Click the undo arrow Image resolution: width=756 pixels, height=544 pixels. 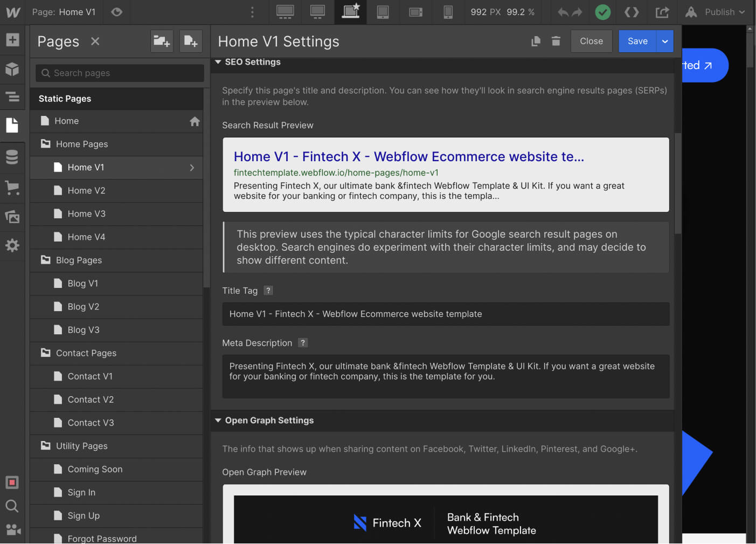coord(563,12)
